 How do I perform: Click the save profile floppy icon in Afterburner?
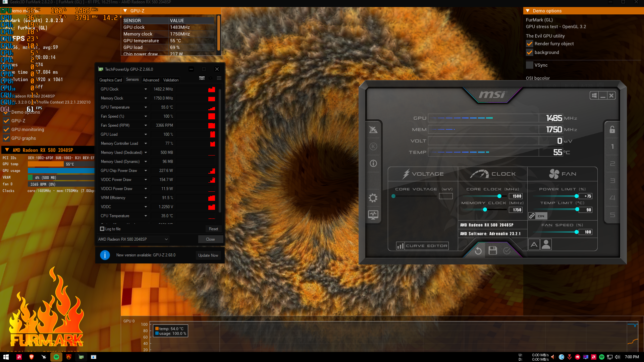(x=493, y=250)
